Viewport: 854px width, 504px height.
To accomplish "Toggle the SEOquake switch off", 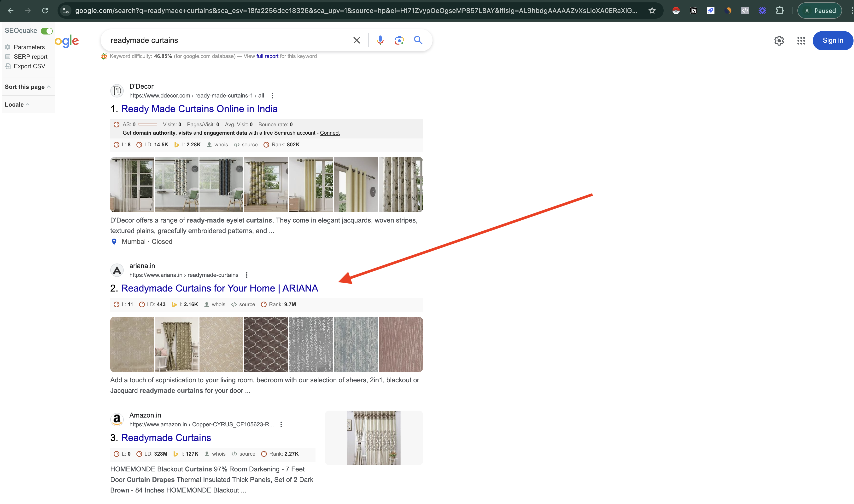I will coord(47,31).
